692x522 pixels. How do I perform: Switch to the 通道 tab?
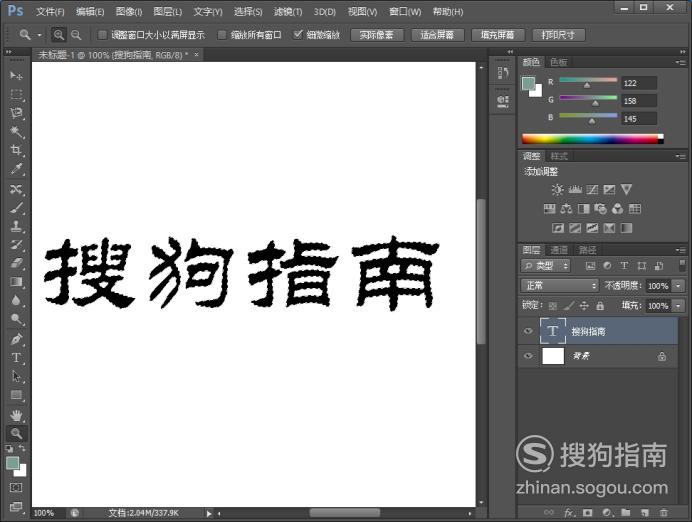click(559, 250)
